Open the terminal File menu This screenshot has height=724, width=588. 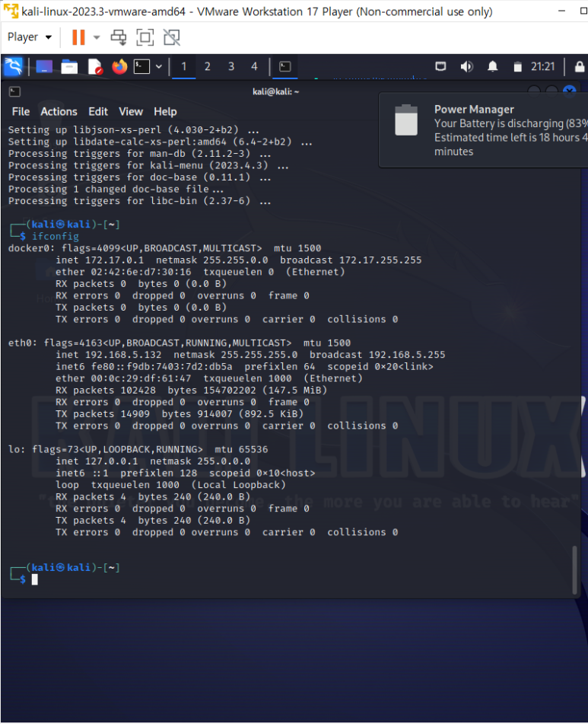click(x=21, y=112)
